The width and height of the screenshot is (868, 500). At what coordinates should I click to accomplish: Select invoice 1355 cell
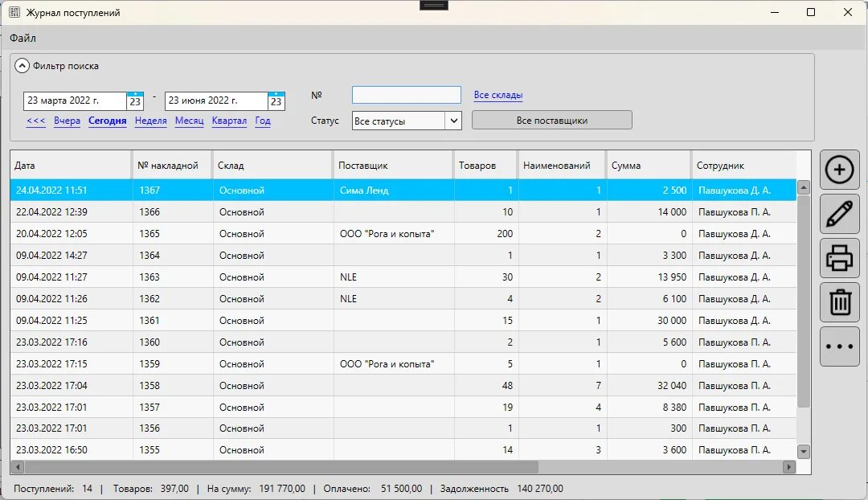(x=173, y=449)
